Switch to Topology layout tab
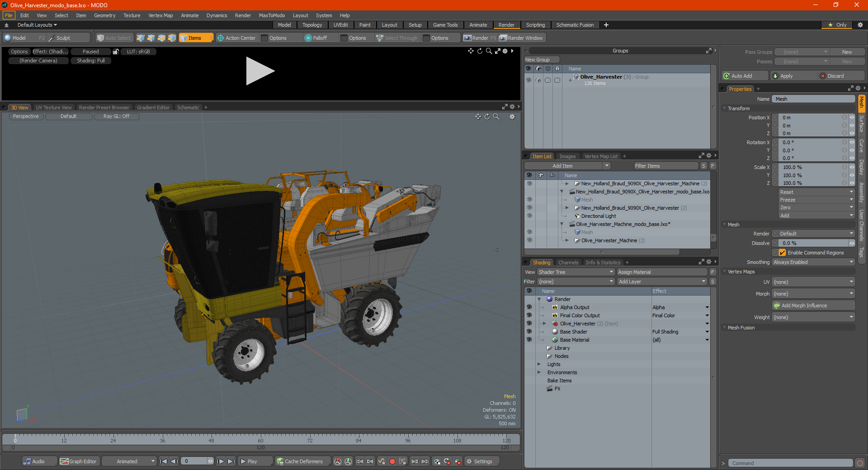 tap(312, 25)
